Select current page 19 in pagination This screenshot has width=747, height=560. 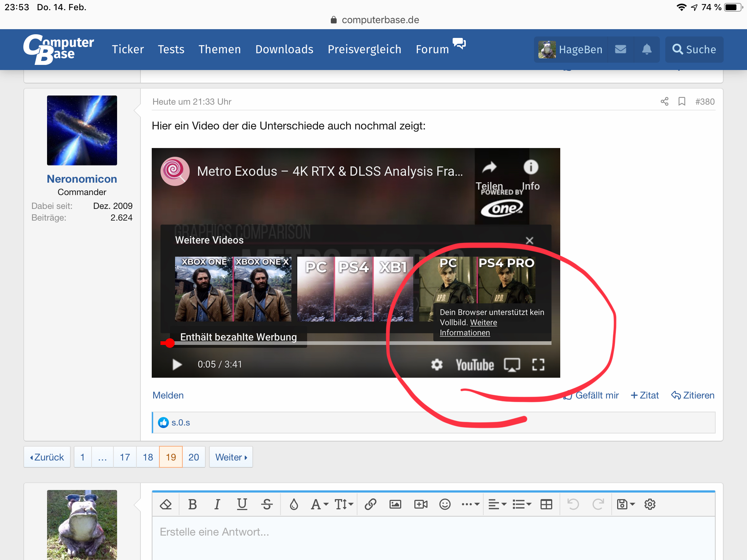pyautogui.click(x=171, y=457)
